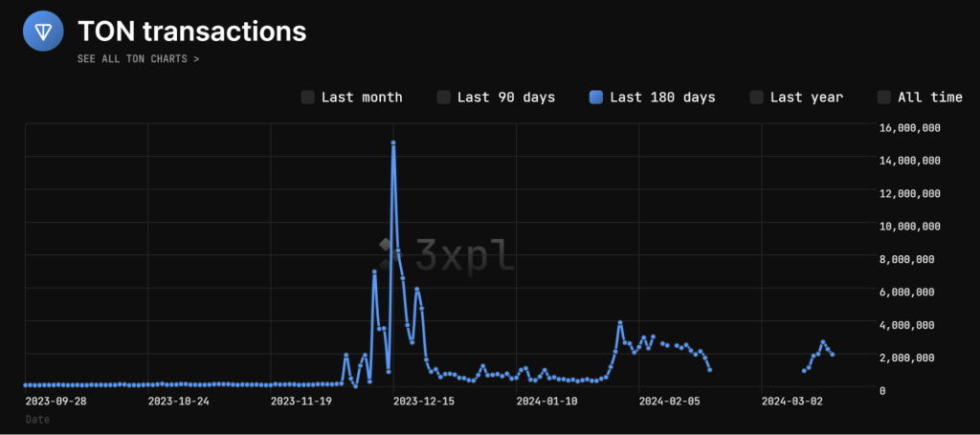Click the final rightmost data point in March
Viewport: 980px width, 435px height.
click(833, 355)
